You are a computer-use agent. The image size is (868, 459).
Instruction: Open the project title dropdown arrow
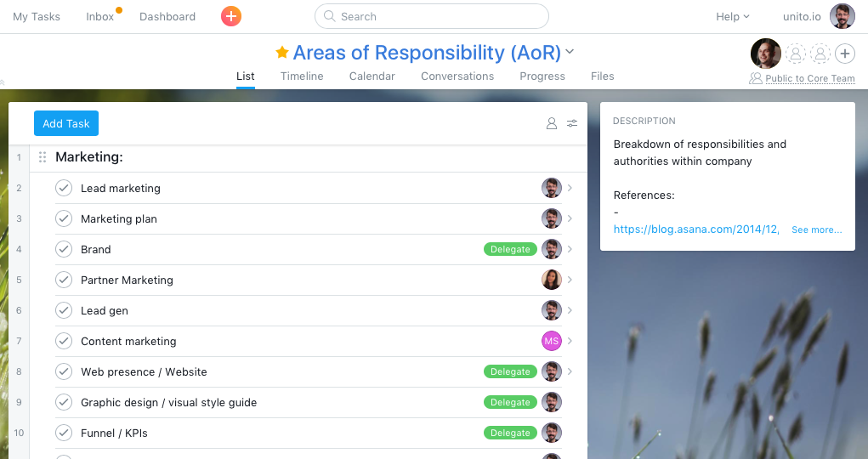570,52
